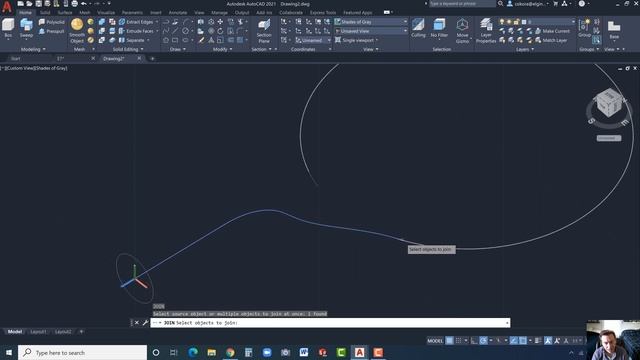The width and height of the screenshot is (640, 360).
Task: Switch to the Layout1 tab
Action: 38,332
